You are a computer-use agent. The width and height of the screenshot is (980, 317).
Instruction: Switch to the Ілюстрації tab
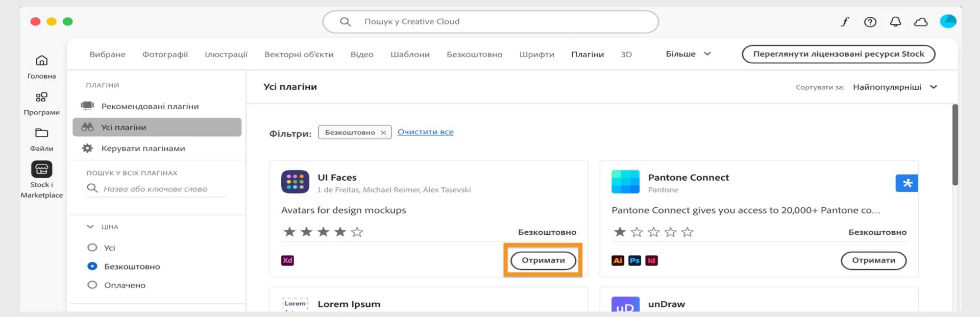coord(226,55)
